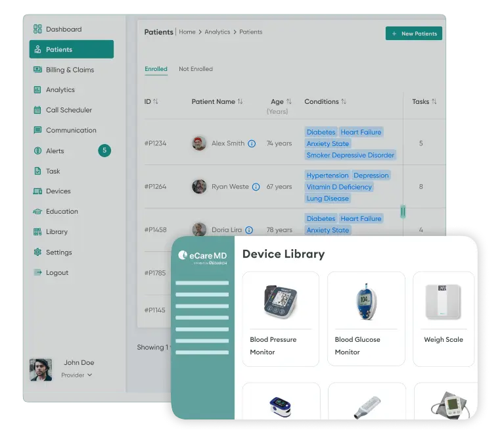Go to Analytics breadcrumb link

click(218, 32)
